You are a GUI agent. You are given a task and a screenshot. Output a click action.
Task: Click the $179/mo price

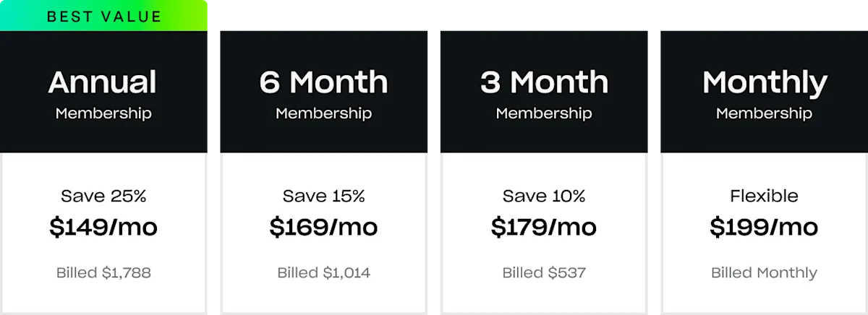point(544,228)
